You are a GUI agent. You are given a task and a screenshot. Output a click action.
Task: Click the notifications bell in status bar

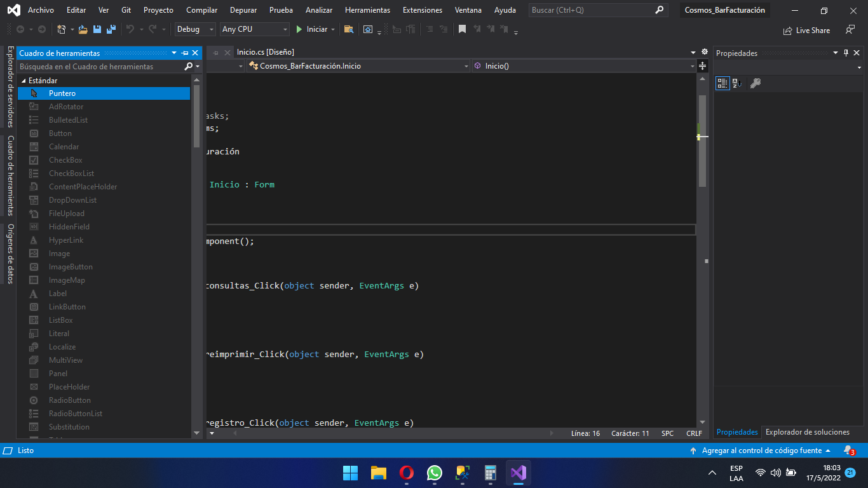click(x=848, y=451)
